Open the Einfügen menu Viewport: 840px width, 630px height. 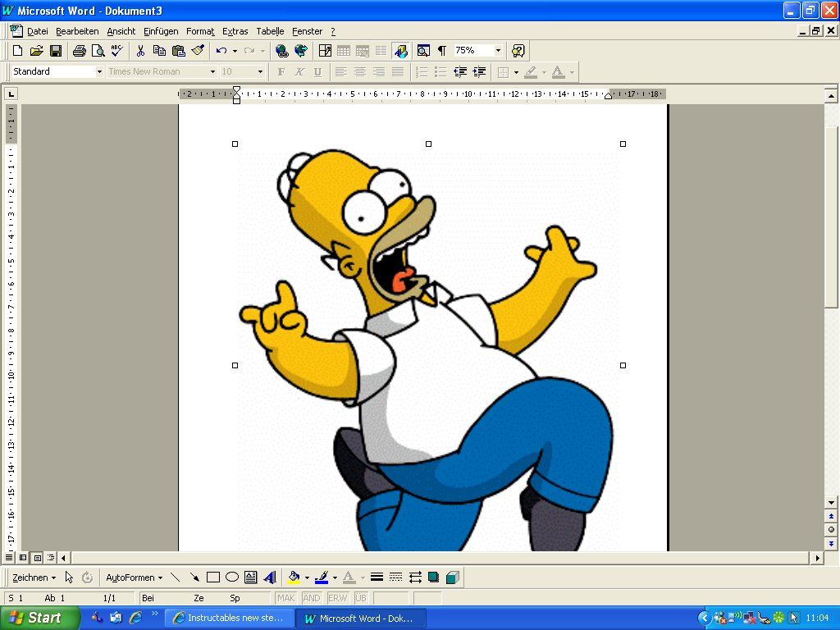click(x=161, y=31)
